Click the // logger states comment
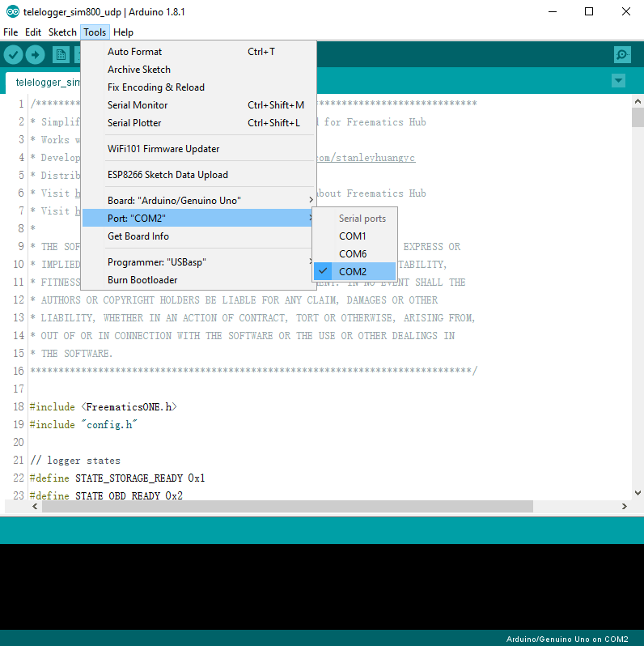Screen dimensions: 644x646 click(75, 460)
